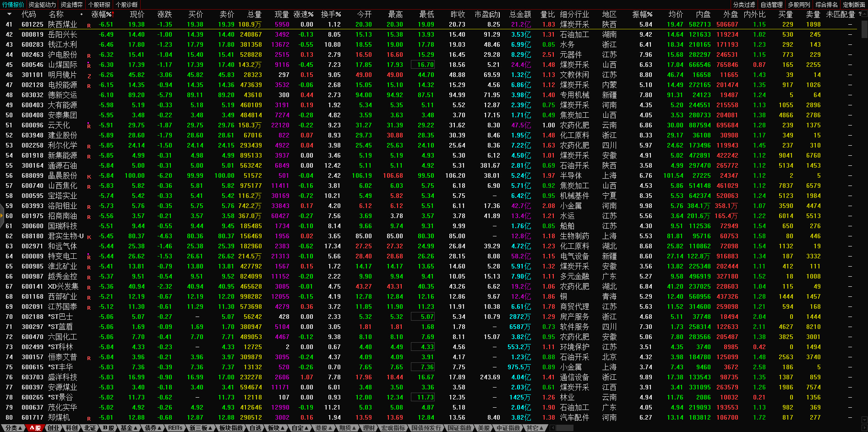Click the 定制版面 layout button
This screenshot has width=868, height=432.
tap(854, 5)
